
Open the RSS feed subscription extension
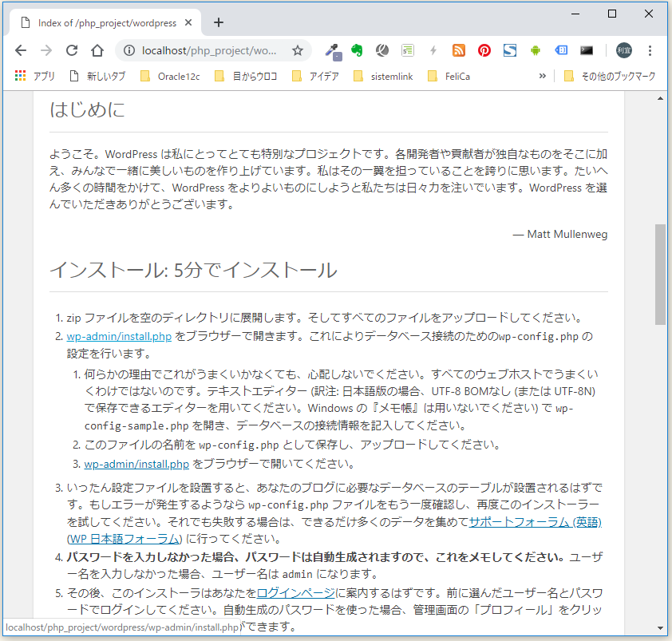(x=459, y=49)
